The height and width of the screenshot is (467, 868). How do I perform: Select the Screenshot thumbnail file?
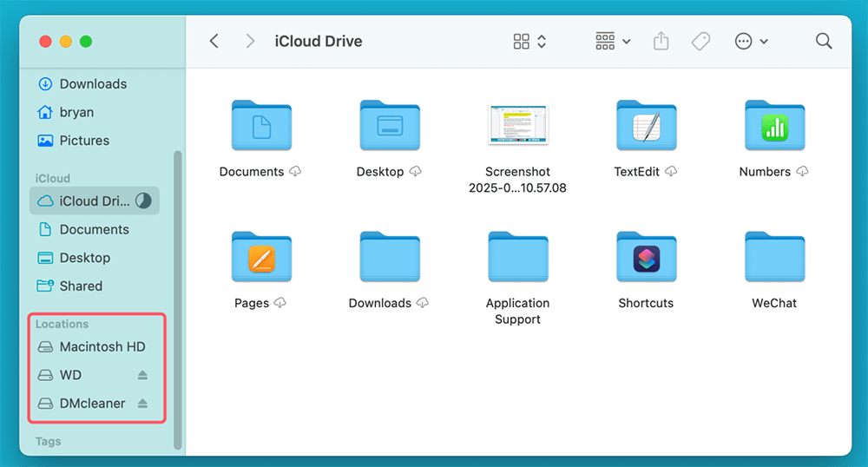tap(518, 124)
